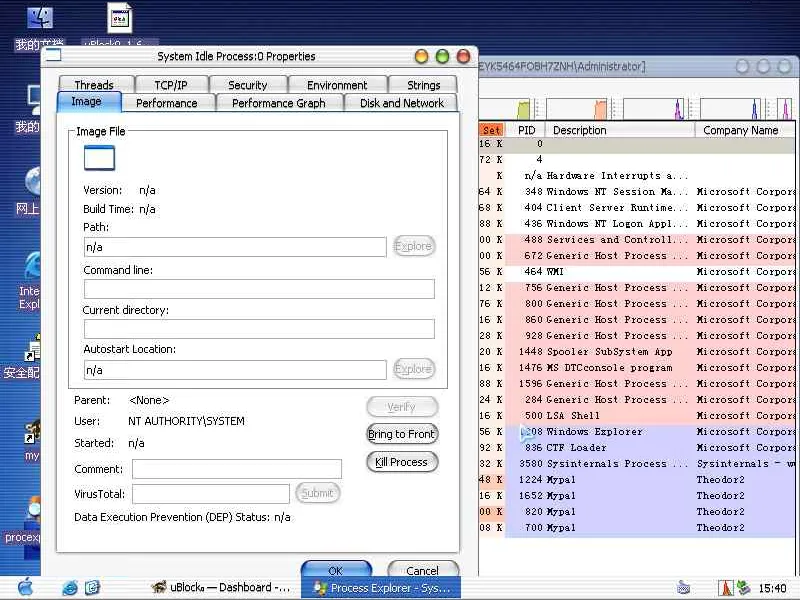Select Windows NT Session Manager row

click(637, 191)
